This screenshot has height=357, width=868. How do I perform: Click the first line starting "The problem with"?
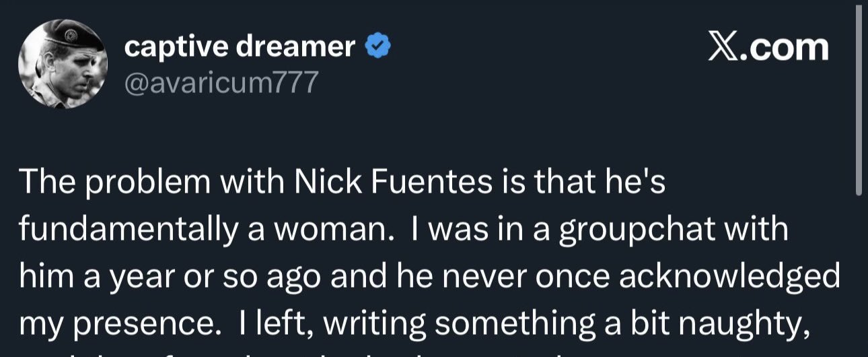[342, 183]
